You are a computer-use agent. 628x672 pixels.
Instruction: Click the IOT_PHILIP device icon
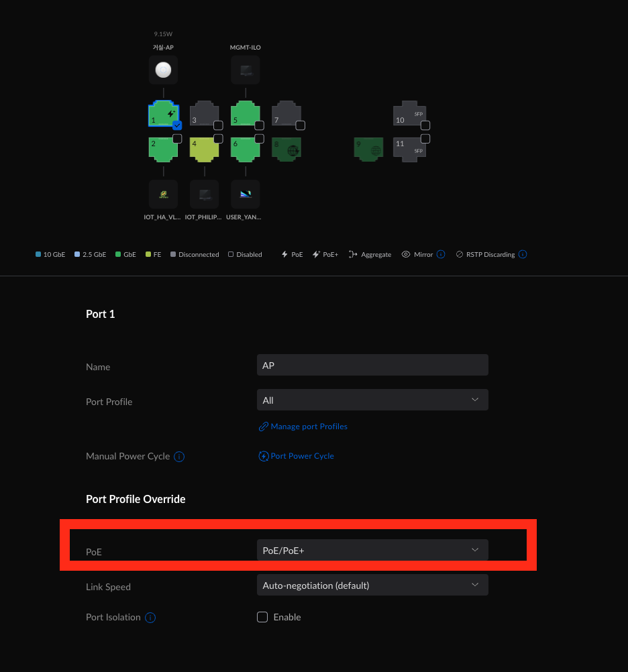(x=204, y=194)
